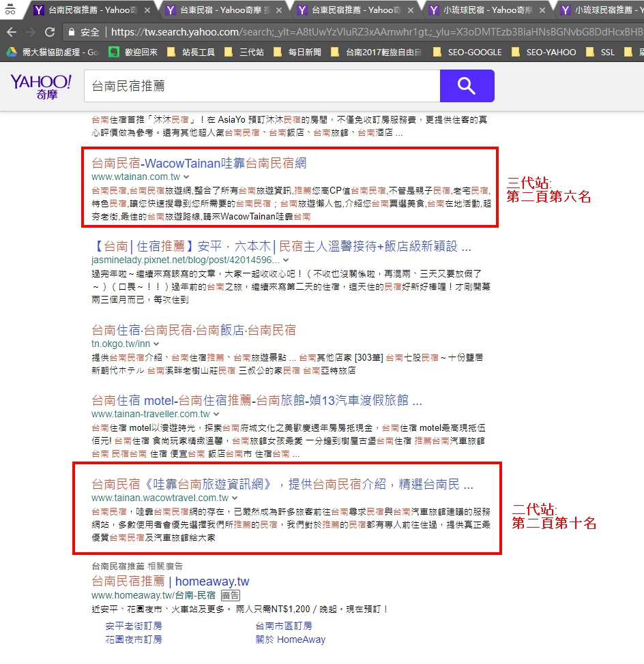This screenshot has height=664, width=644.
Task: Open the 歡迎回來 bookmark
Action: click(134, 52)
